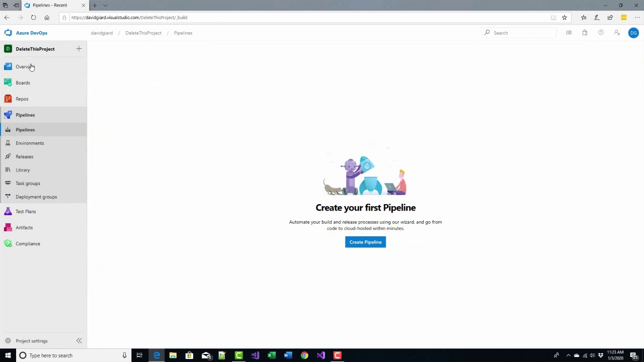
Task: Open Project settings
Action: click(x=32, y=341)
